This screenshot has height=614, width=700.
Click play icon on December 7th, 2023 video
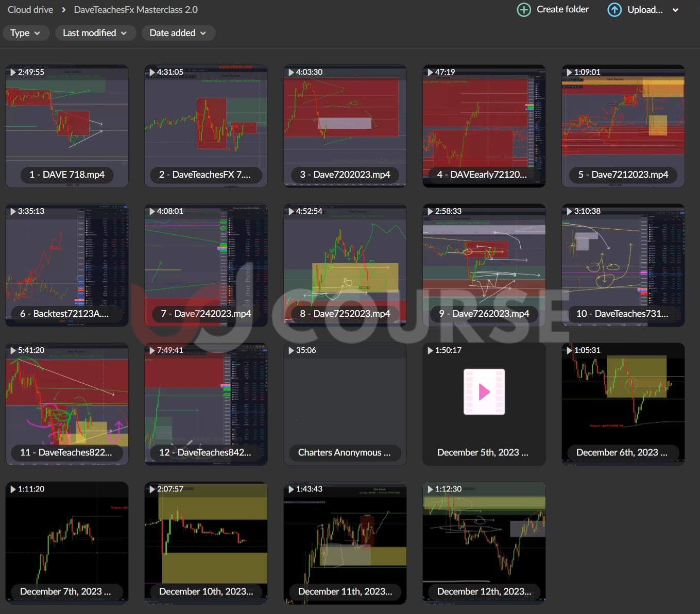tap(13, 489)
